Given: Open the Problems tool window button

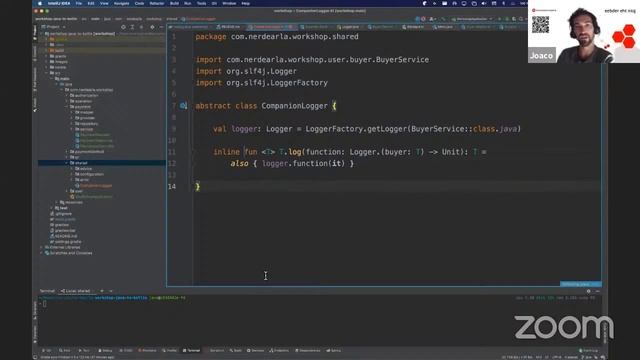Looking at the screenshot, I should coord(147,351).
